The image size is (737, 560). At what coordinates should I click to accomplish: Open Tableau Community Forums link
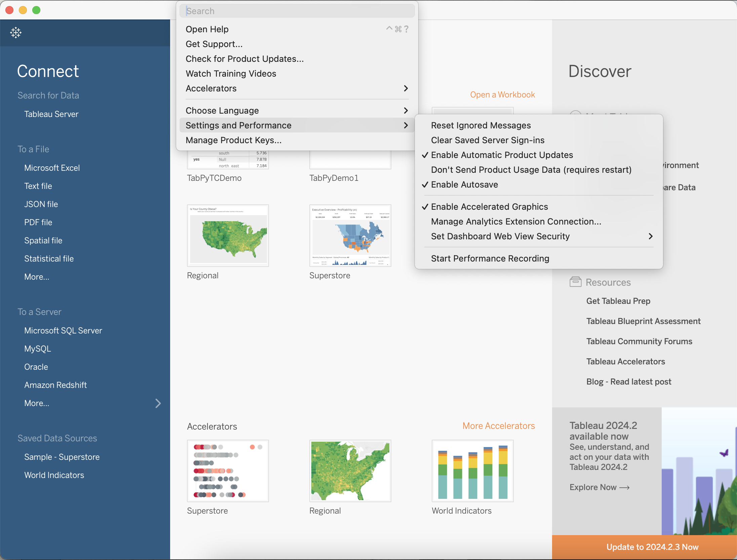(639, 341)
